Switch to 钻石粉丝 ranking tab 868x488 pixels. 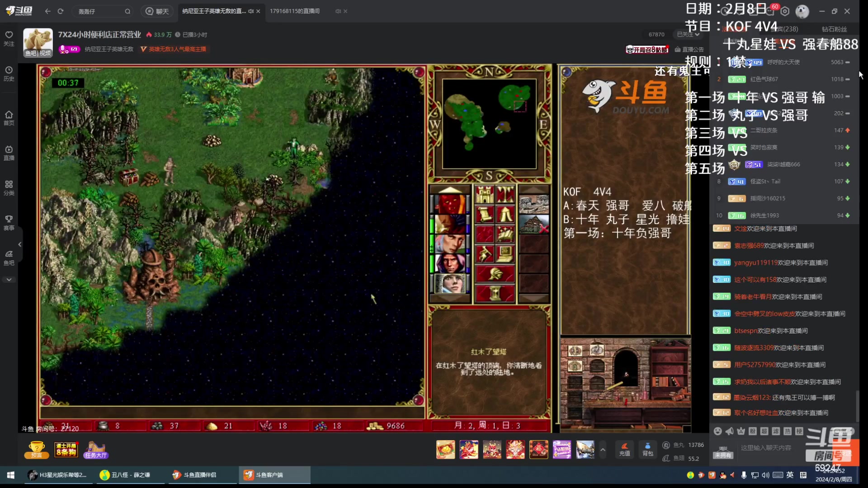[x=834, y=29]
